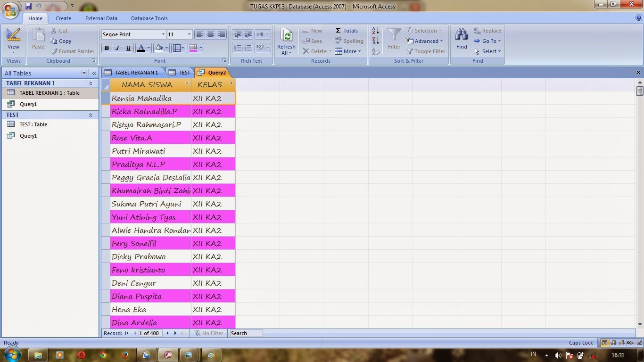The width and height of the screenshot is (644, 362).
Task: Select the Home ribbon tab
Action: point(35,18)
